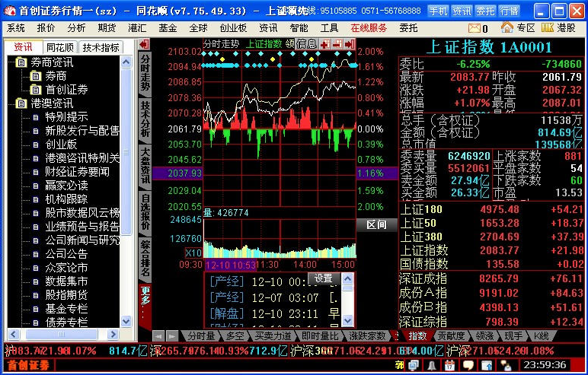Click the window upload arrow icon in status bar
588x375 pixels.
[487, 365]
